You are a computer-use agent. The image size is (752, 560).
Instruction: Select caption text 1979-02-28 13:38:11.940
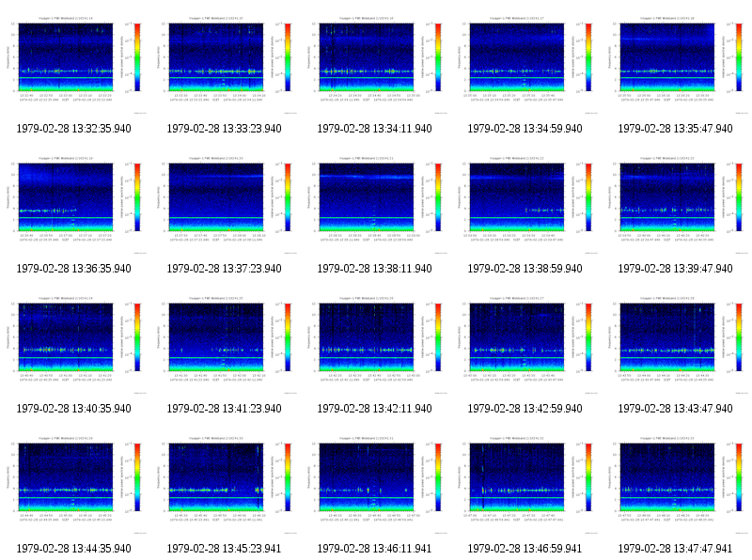pos(374,269)
